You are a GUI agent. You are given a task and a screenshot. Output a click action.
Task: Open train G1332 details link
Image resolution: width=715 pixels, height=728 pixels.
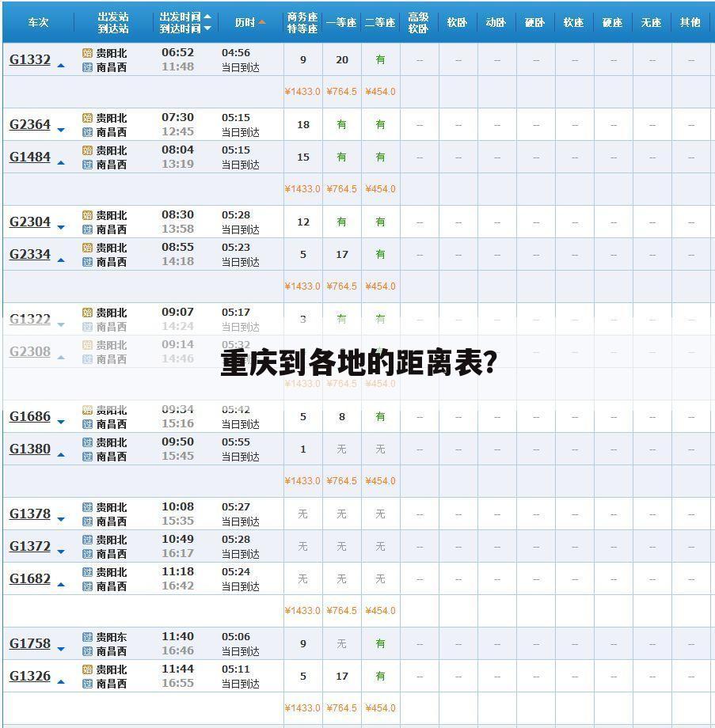[x=30, y=59]
